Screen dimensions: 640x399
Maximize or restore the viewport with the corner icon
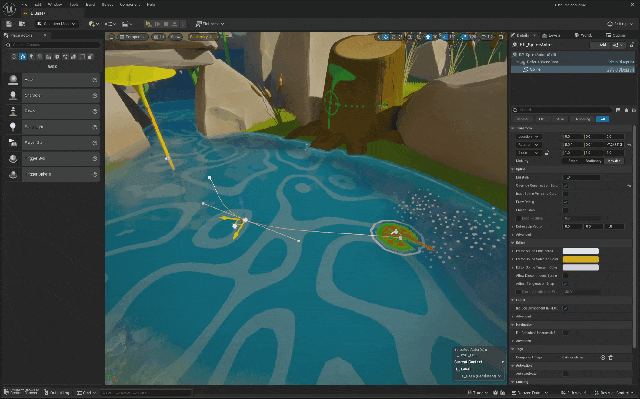501,37
